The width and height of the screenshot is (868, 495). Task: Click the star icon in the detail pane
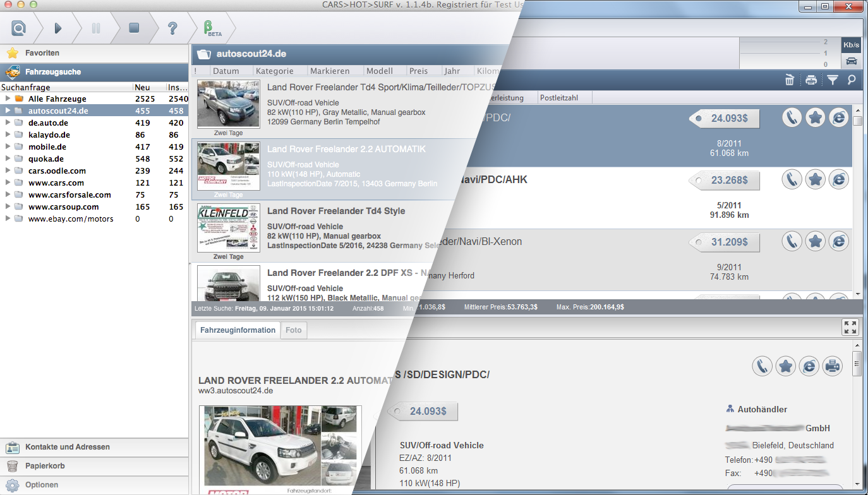pos(786,366)
